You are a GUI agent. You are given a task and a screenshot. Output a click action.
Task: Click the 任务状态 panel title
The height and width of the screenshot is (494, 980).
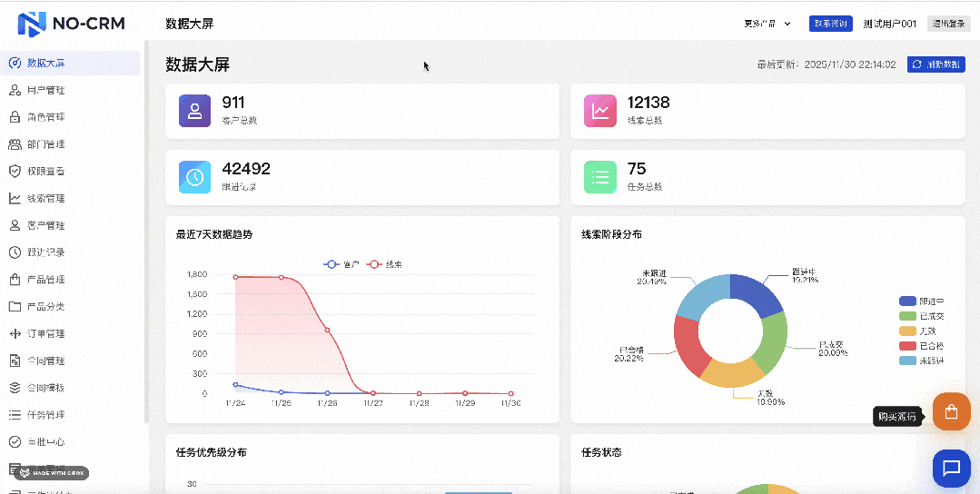[x=601, y=452]
